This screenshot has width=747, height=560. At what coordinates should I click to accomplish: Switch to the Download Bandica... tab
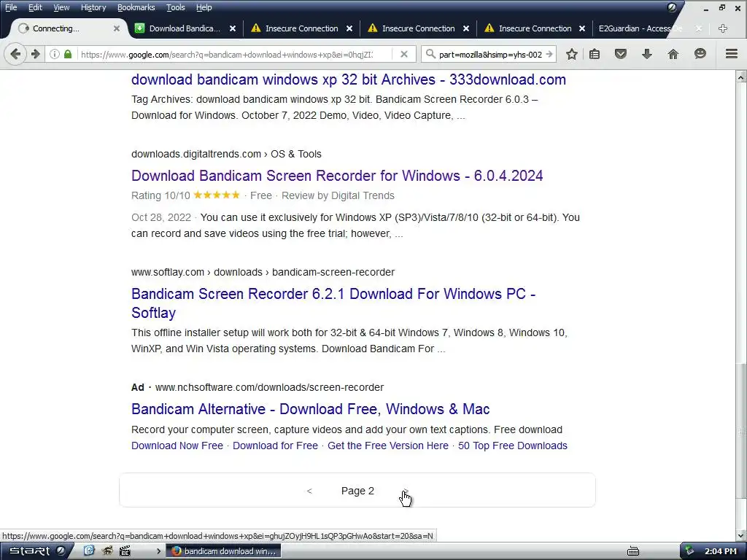pos(185,28)
